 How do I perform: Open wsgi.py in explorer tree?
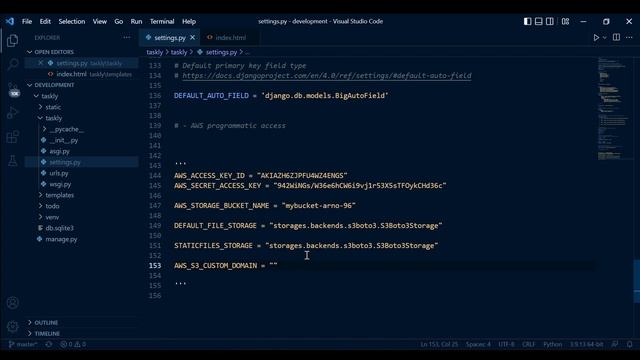[60, 184]
